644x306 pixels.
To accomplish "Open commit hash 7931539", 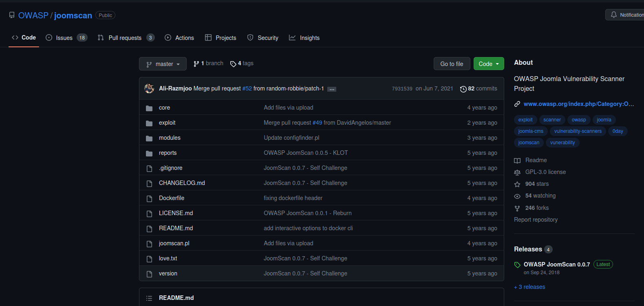I will pos(402,89).
